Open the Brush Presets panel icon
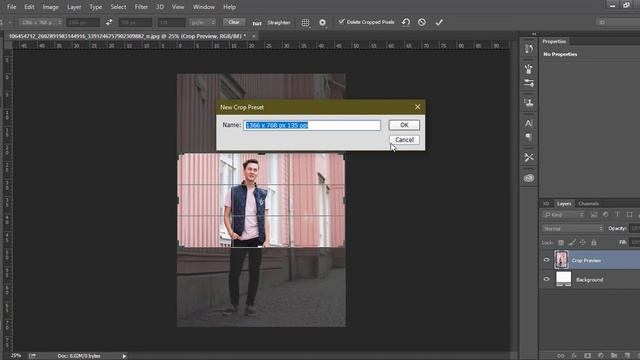This screenshot has height=360, width=640. click(x=529, y=69)
